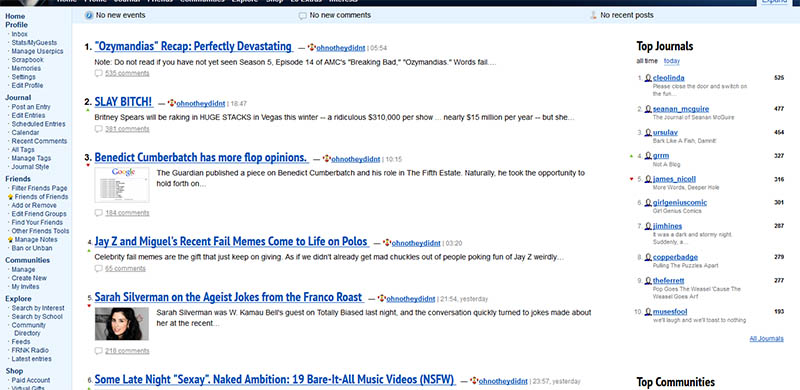Viewport: 800px width, 390px height.
Task: Open the 184 comments link
Action: pyautogui.click(x=127, y=213)
